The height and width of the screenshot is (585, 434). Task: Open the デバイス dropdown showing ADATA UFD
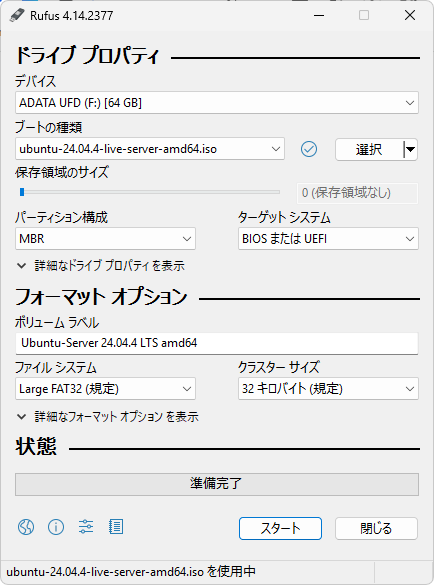point(217,103)
